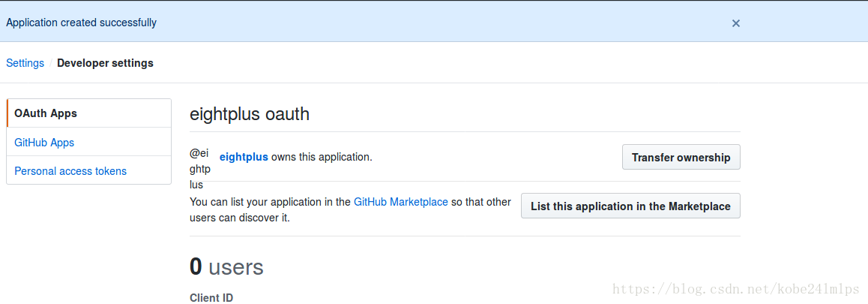This screenshot has width=868, height=304.
Task: Click List this application in the Marketplace
Action: point(630,206)
